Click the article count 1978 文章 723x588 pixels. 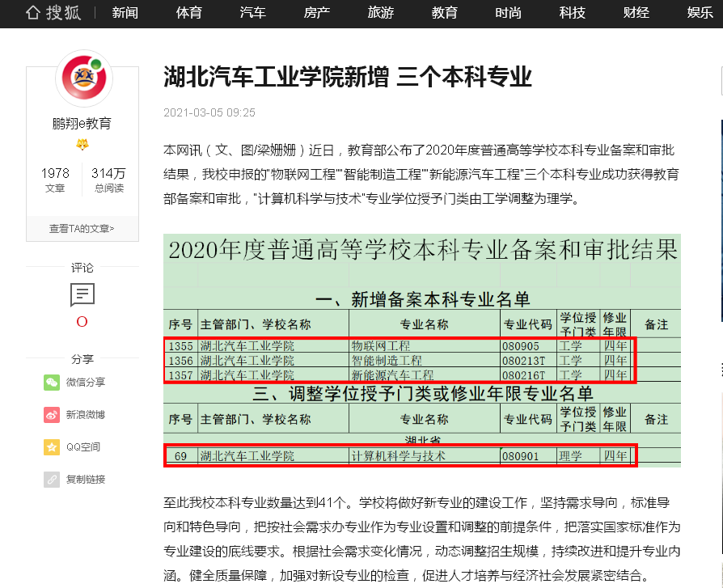(55, 180)
